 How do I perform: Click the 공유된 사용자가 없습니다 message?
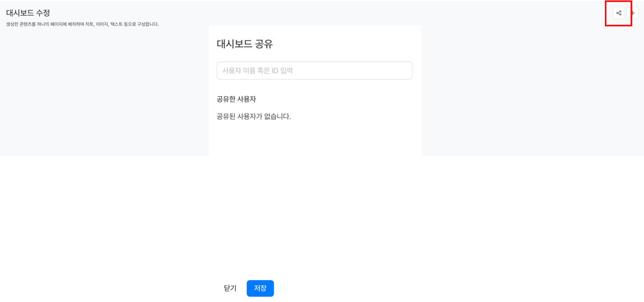point(253,116)
